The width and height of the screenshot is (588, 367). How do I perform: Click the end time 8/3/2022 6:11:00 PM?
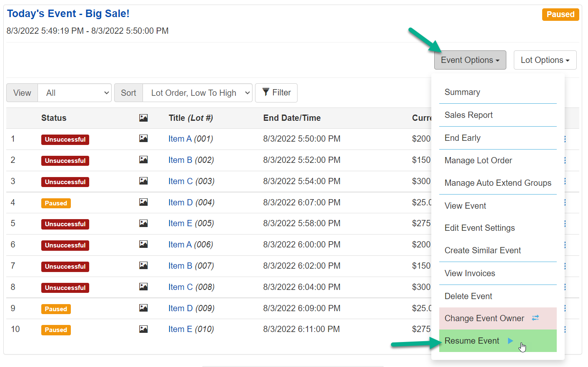301,329
